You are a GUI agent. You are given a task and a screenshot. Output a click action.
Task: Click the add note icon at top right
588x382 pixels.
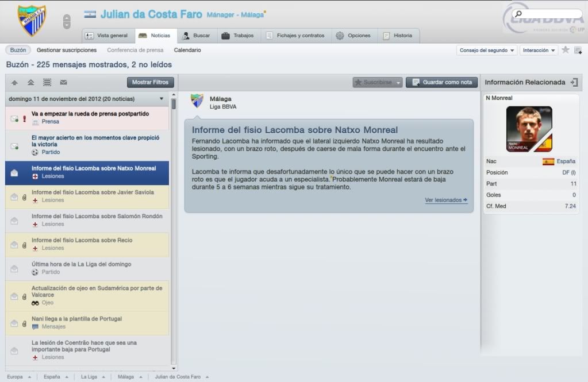click(x=578, y=50)
